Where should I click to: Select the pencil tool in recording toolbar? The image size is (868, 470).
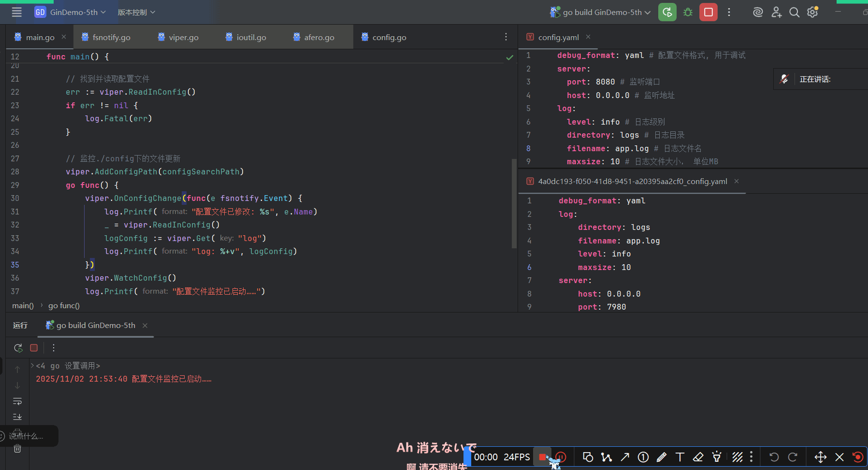tap(661, 457)
